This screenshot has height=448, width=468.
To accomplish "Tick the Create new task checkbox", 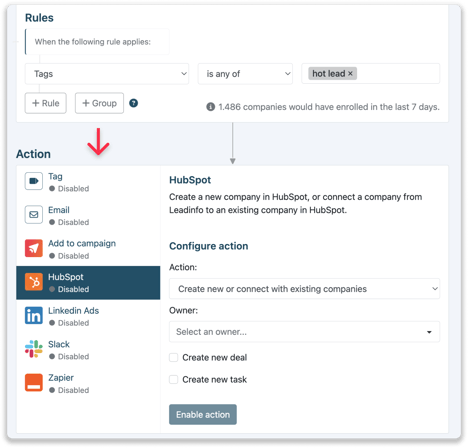I will tap(173, 379).
